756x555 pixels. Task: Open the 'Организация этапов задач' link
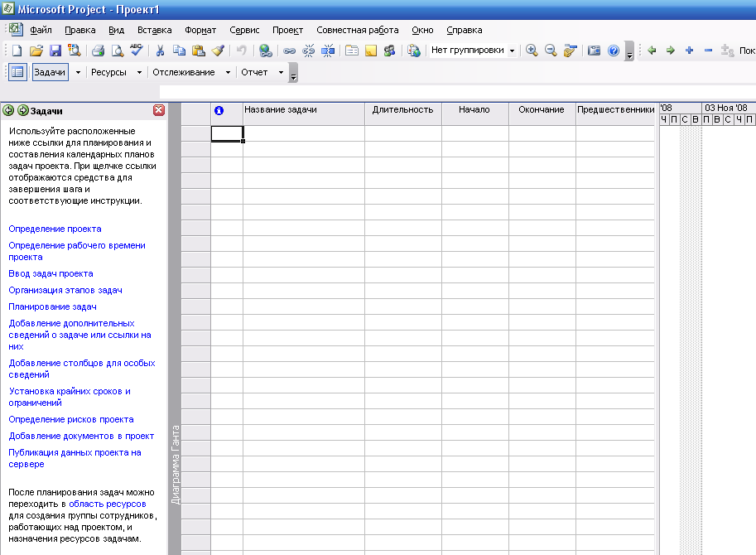click(65, 290)
